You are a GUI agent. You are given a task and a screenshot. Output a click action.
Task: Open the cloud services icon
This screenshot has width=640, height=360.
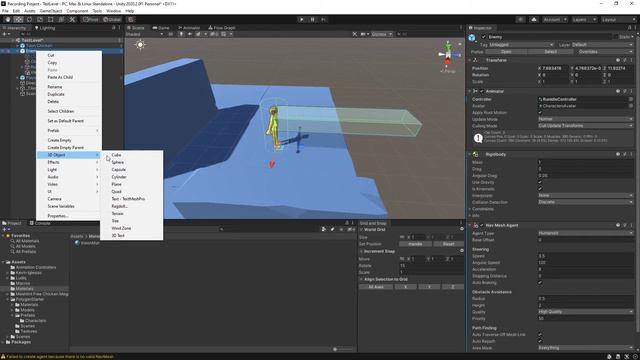click(x=534, y=19)
